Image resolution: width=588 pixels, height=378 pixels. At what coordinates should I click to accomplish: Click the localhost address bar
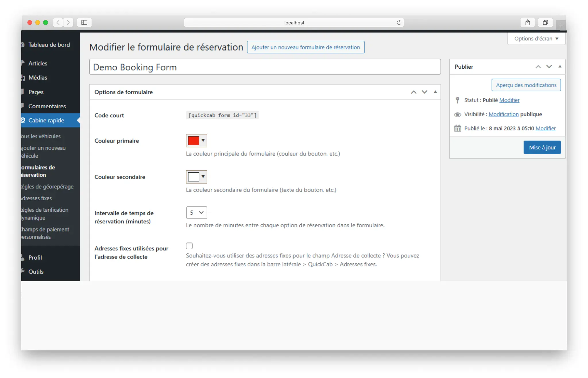point(294,22)
